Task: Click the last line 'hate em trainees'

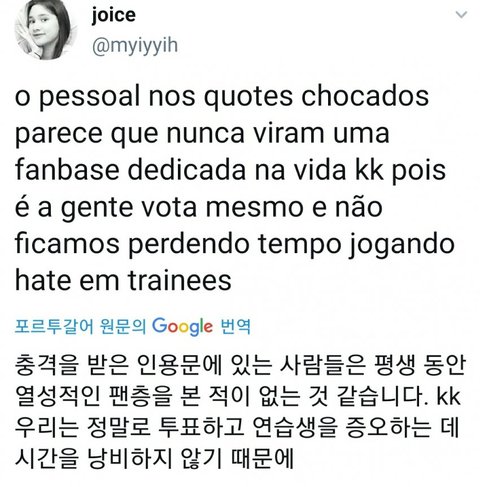Action: 123,281
